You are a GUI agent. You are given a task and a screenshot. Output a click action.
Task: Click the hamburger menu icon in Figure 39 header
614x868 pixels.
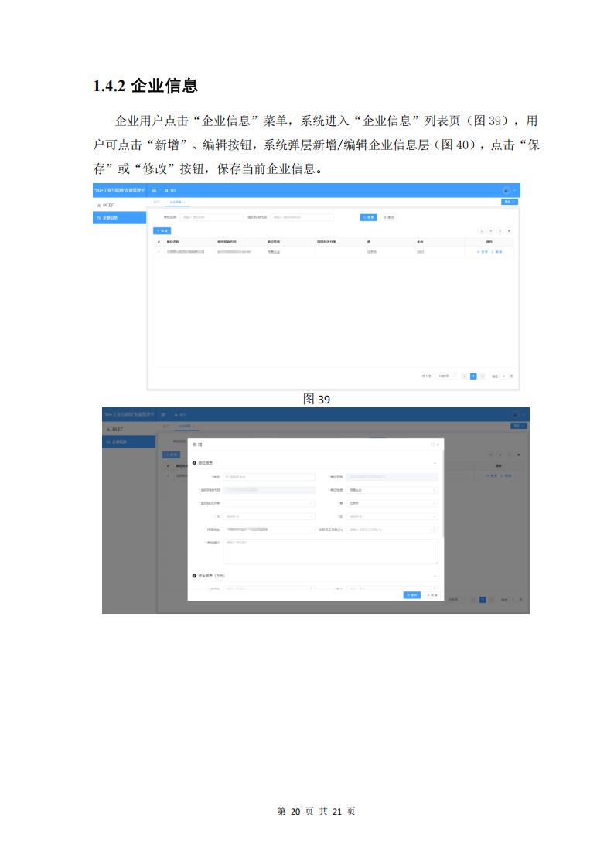(x=154, y=190)
